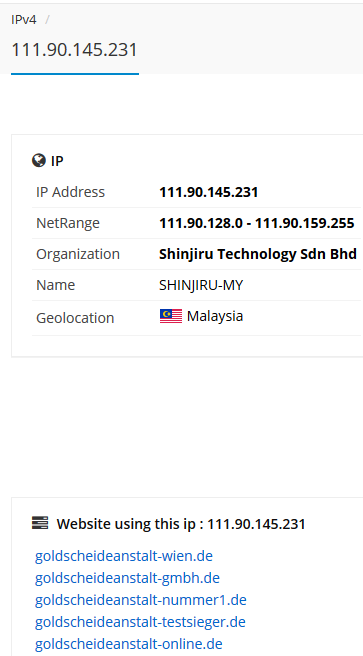The image size is (363, 656).
Task: Click the globe icon beside IP heading
Action: [39, 161]
